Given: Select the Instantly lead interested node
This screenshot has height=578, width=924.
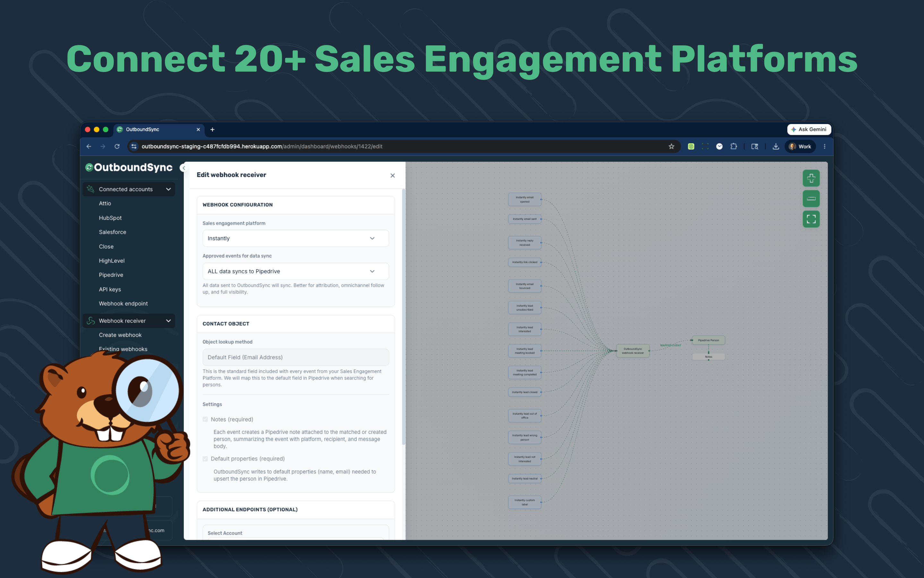Looking at the screenshot, I should [x=525, y=329].
